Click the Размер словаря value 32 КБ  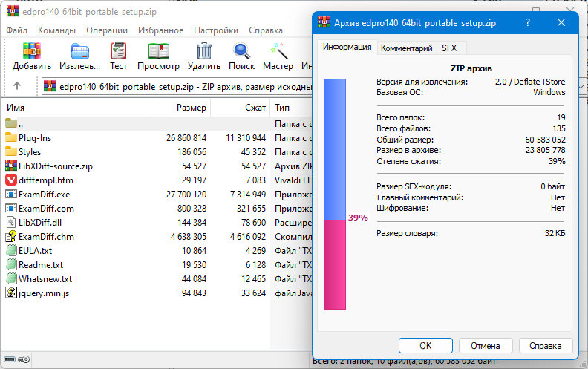click(555, 233)
